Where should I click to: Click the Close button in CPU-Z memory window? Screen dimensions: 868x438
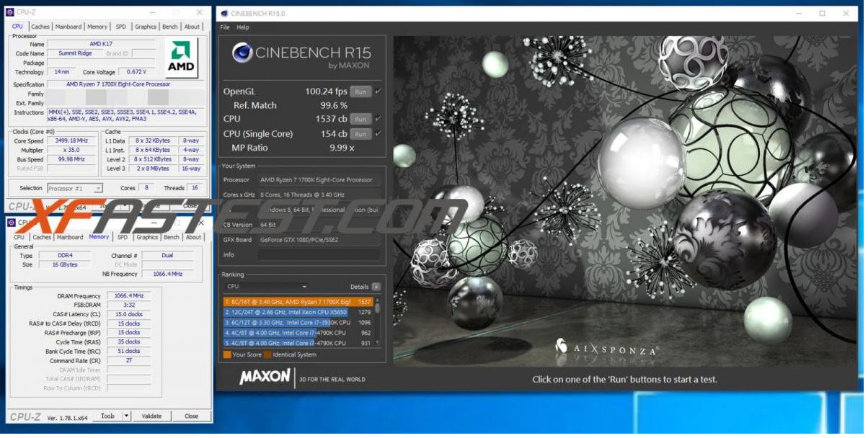191,416
